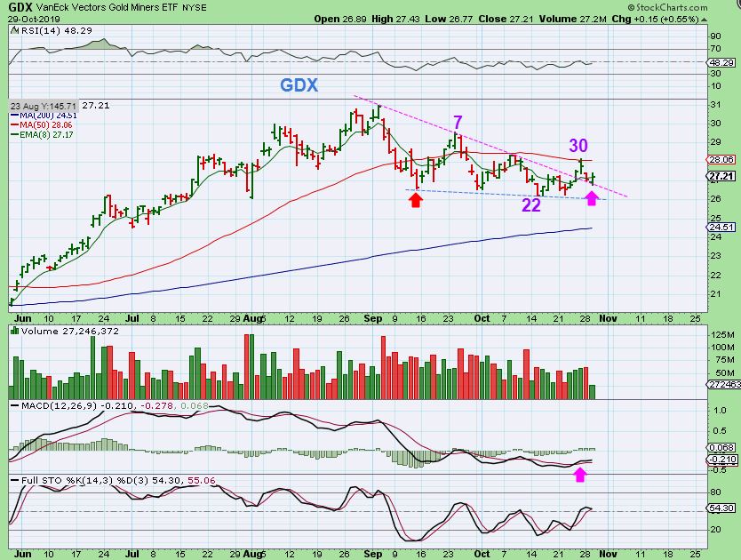Click the 272463 volume tag on right axis
Image resolution: width=741 pixels, height=560 pixels.
pyautogui.click(x=724, y=385)
